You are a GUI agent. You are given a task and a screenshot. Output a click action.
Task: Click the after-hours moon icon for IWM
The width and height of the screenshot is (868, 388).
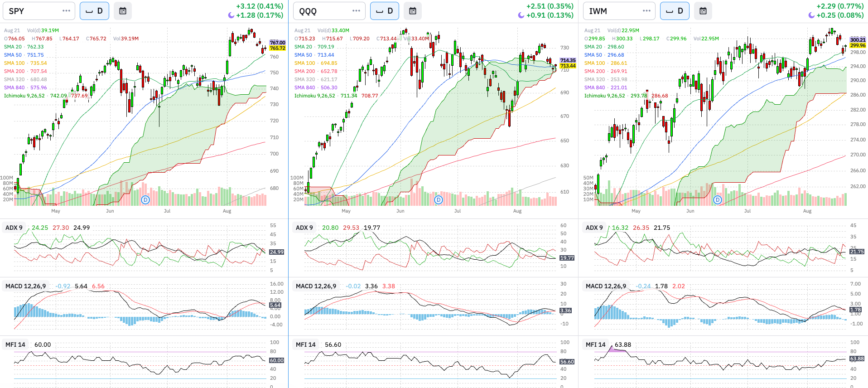click(811, 15)
